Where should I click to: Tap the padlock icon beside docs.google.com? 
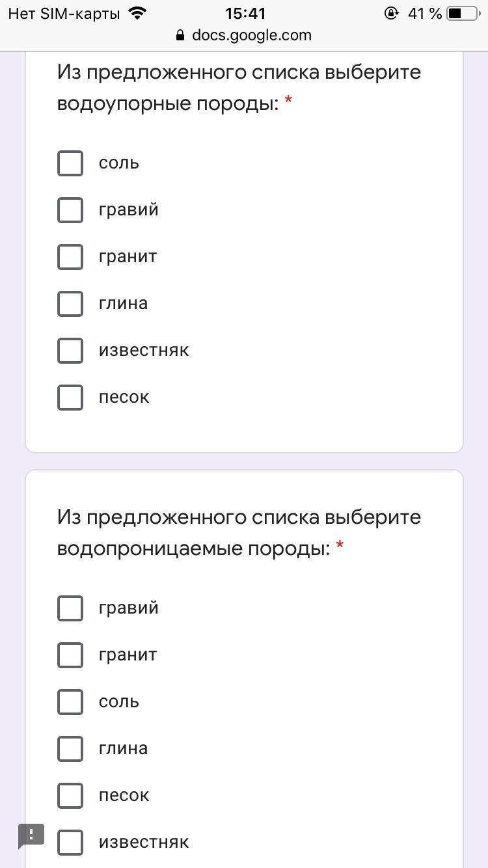[x=180, y=35]
